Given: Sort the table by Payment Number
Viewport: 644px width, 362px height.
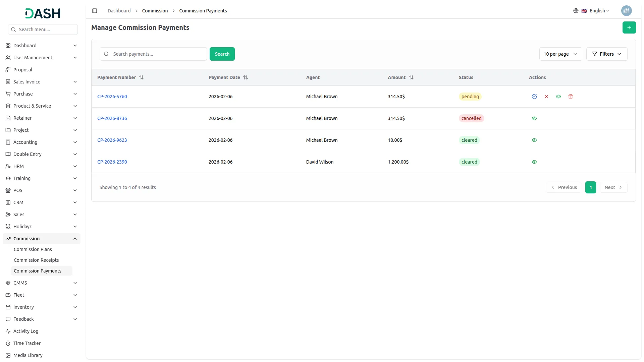Looking at the screenshot, I should (141, 77).
